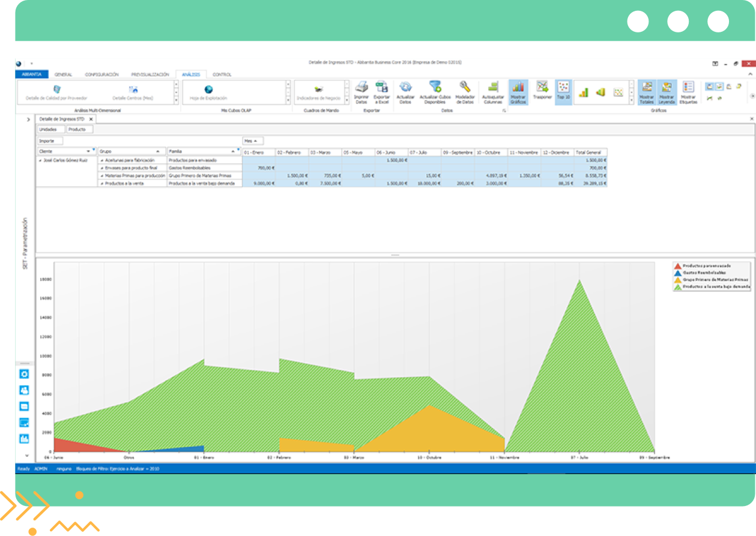
Task: Click the Trasponer icon
Action: [x=542, y=88]
